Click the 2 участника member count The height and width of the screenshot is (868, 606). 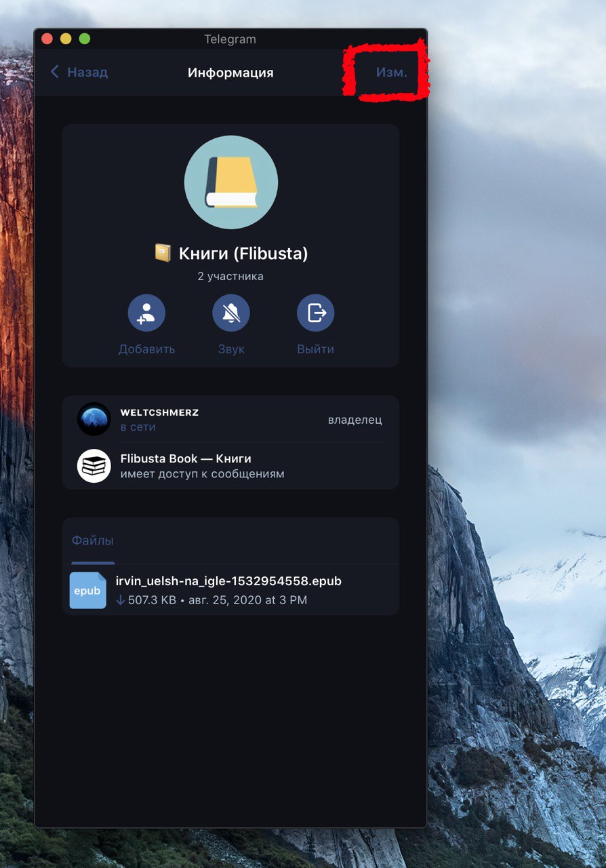(x=230, y=277)
